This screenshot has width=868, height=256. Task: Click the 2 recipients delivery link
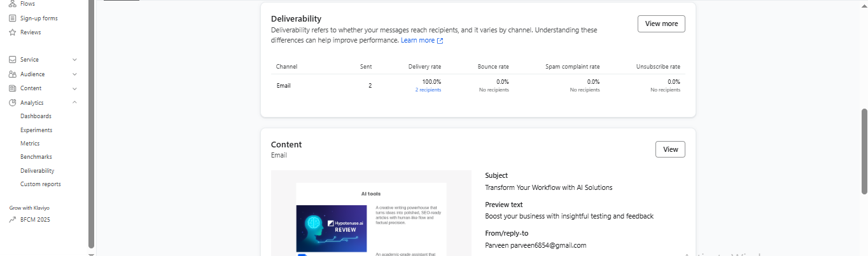(428, 90)
